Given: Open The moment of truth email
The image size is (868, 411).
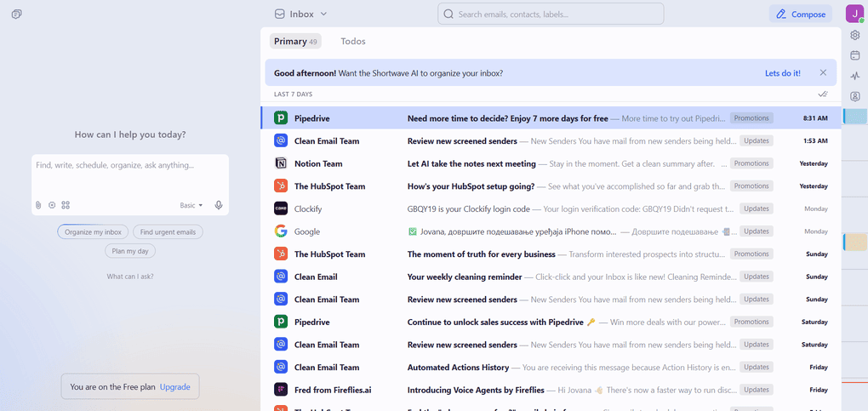Looking at the screenshot, I should point(551,254).
